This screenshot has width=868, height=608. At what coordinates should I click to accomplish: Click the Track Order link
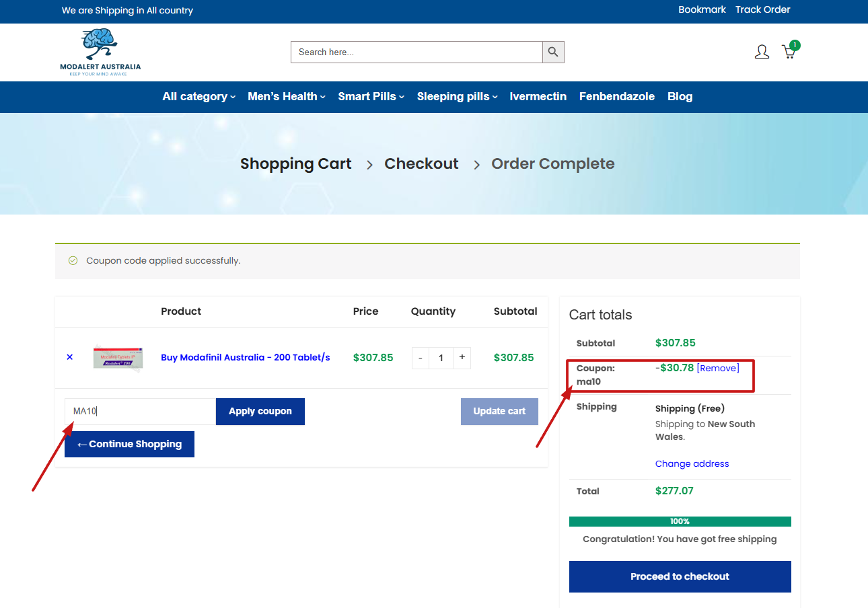click(x=762, y=9)
